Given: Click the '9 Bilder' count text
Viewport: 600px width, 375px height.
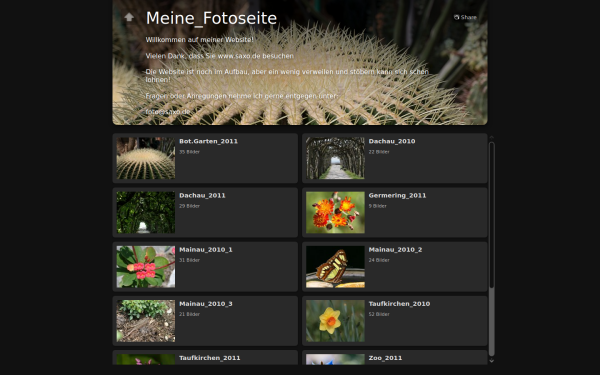Looking at the screenshot, I should point(377,206).
